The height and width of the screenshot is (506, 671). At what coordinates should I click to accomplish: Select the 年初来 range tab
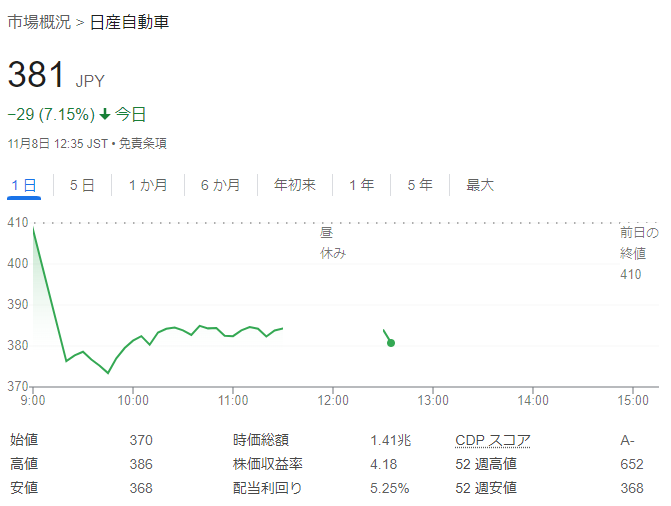pos(295,185)
